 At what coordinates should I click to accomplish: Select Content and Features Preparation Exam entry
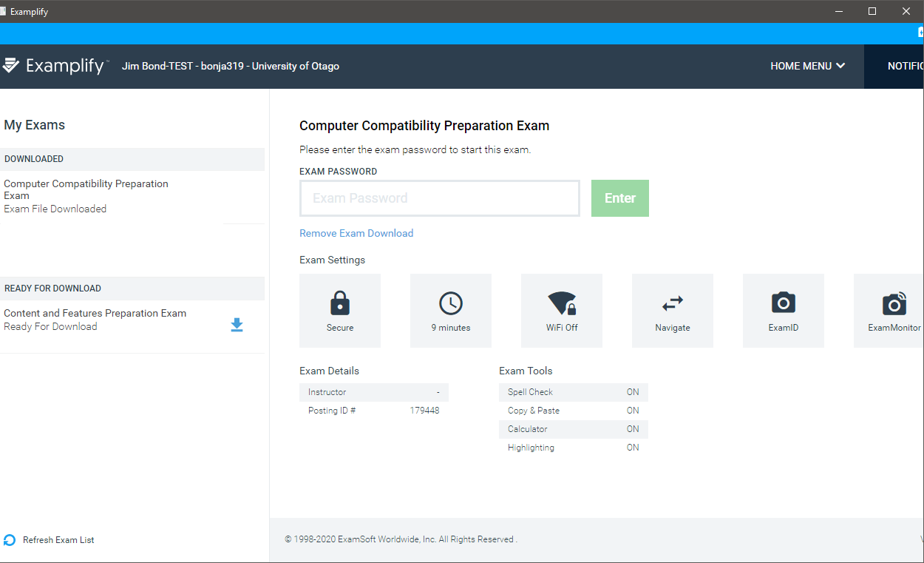95,314
